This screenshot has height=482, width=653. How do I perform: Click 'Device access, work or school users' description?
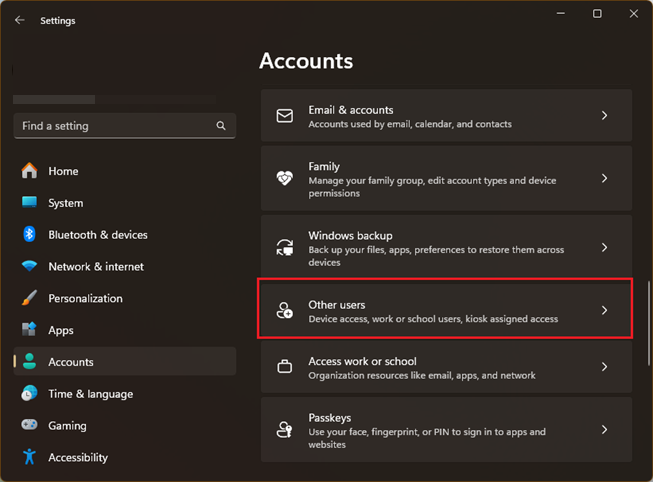(433, 319)
